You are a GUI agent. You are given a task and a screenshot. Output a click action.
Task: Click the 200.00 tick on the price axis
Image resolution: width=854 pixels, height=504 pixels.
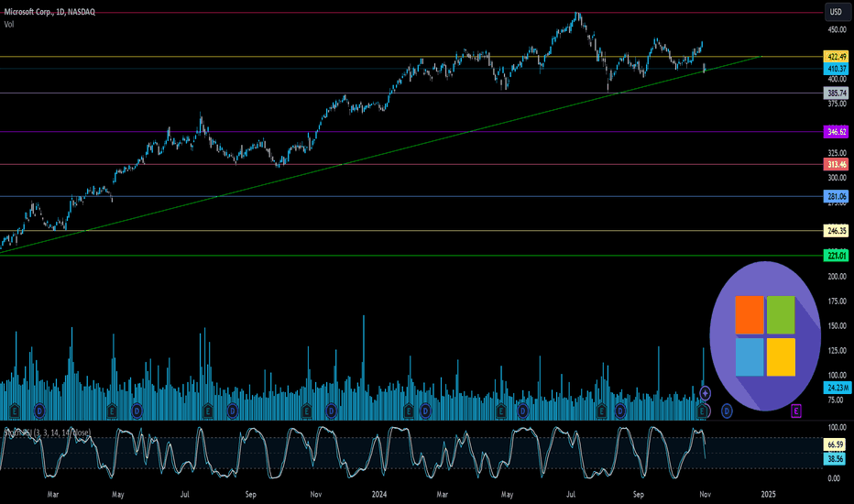click(x=838, y=276)
